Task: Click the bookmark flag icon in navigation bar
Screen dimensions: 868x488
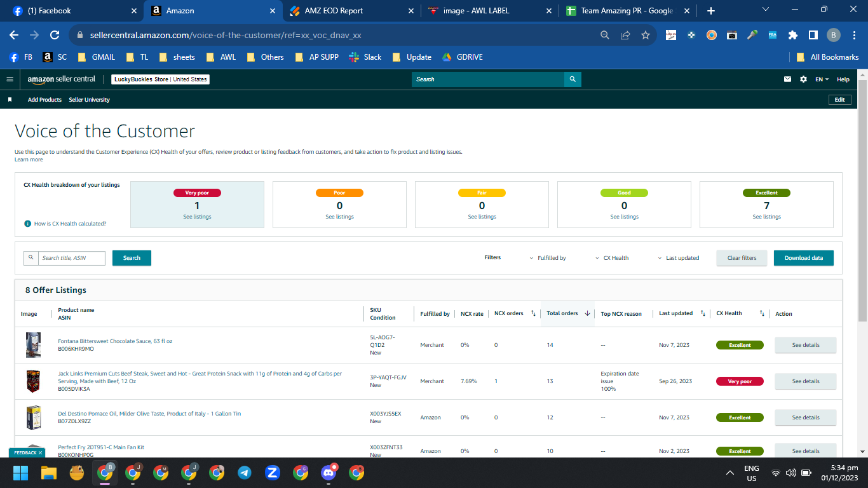Action: (x=10, y=100)
